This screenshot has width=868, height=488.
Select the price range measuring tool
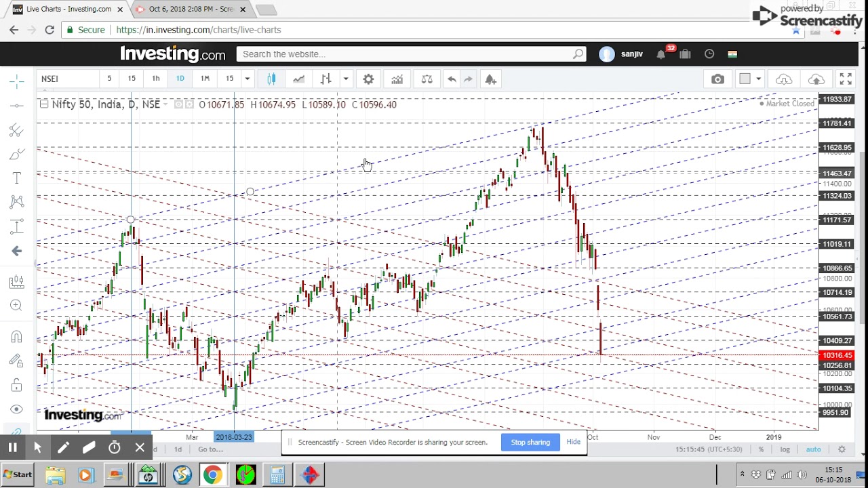[x=17, y=226]
